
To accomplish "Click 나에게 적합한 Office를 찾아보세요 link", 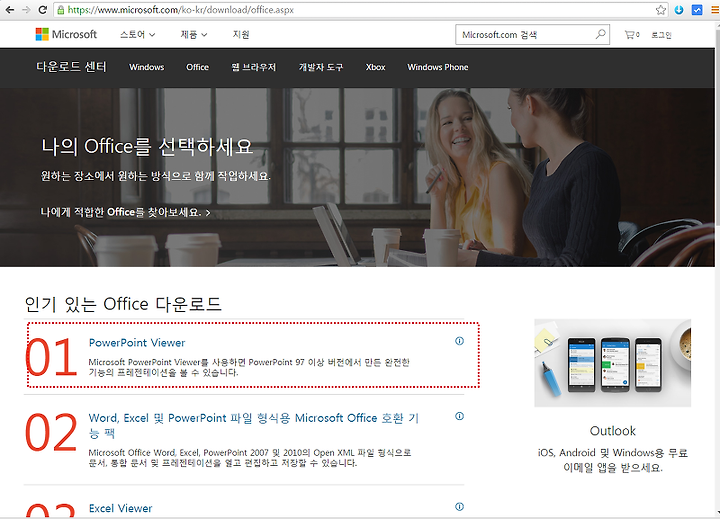I will coord(125,212).
